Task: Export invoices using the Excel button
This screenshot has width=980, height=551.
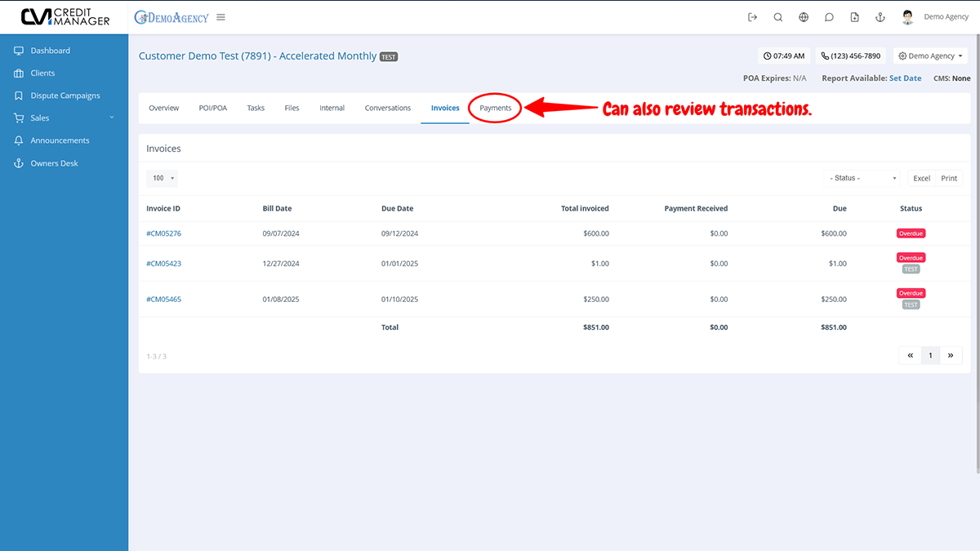Action: coord(921,178)
